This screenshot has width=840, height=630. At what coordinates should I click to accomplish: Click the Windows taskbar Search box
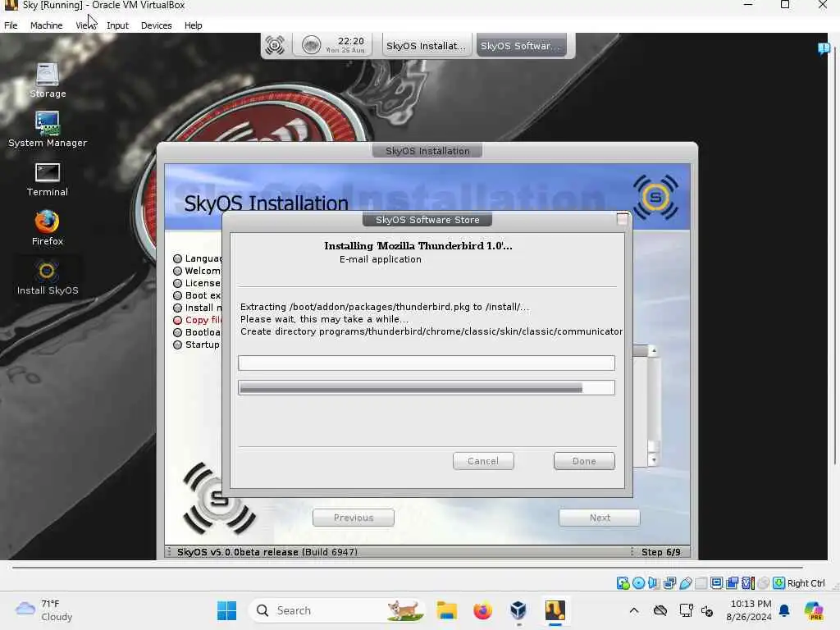[337, 610]
